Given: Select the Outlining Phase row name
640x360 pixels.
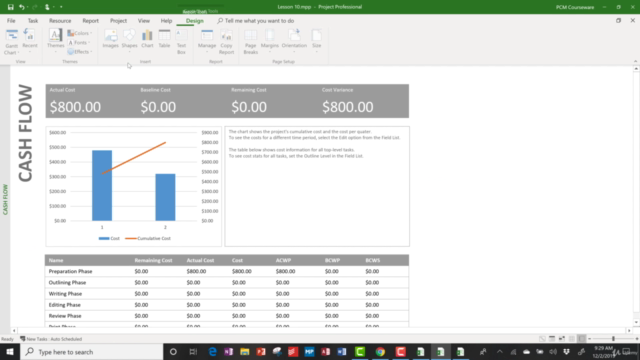Looking at the screenshot, I should (67, 282).
